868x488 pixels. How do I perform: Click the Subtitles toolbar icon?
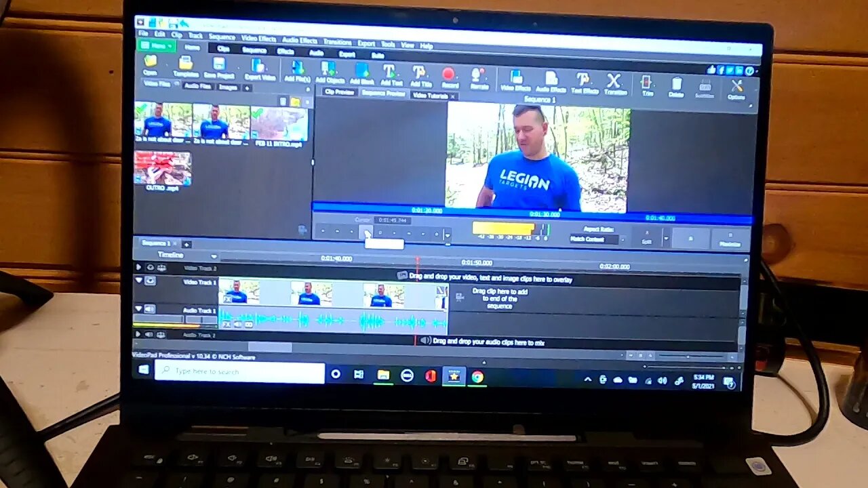pos(705,88)
